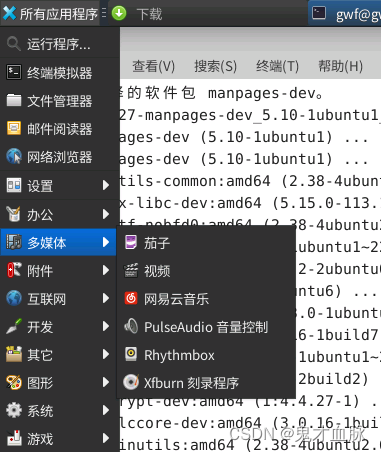Image resolution: width=381 pixels, height=452 pixels.
Task: Open the terminal 查看(V) menu
Action: pos(154,66)
